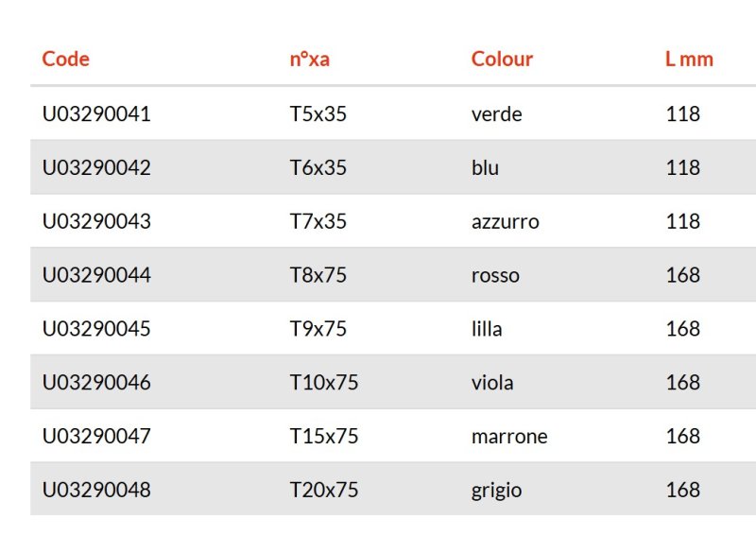The width and height of the screenshot is (756, 553).
Task: Click the 168 length in grigio row
Action: pyautogui.click(x=682, y=490)
